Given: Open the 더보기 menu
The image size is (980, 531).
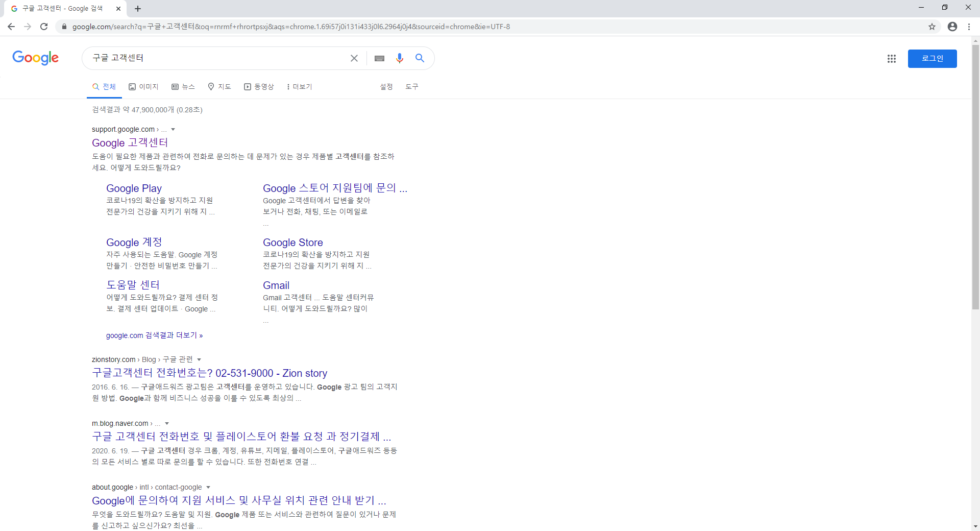Looking at the screenshot, I should (x=300, y=87).
